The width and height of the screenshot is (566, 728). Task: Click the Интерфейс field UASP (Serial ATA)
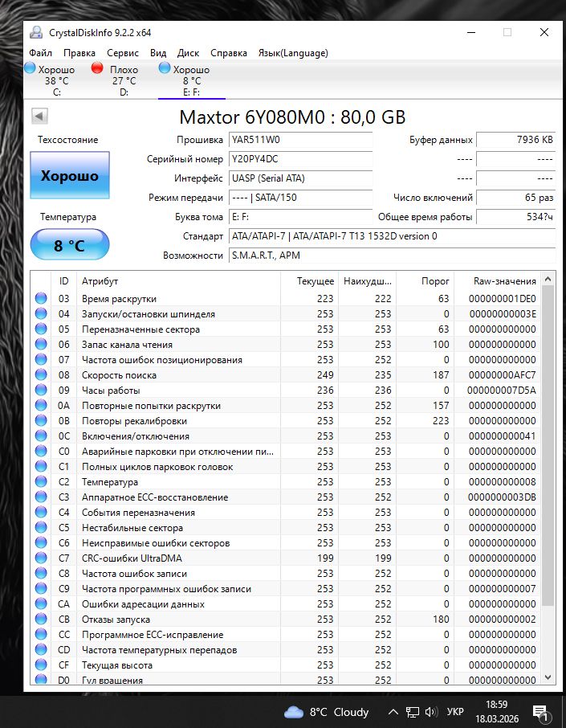click(x=300, y=178)
